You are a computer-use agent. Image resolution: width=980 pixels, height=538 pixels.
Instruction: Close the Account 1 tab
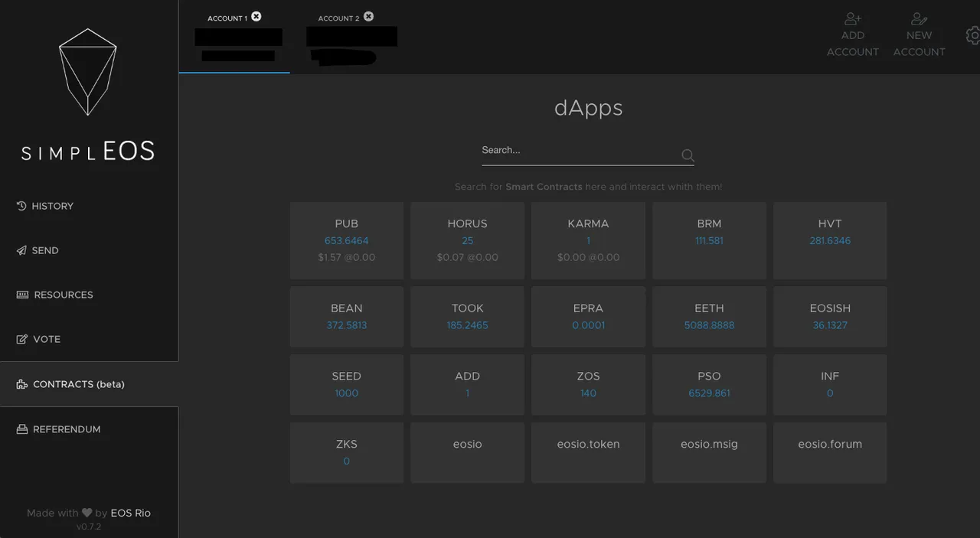(256, 16)
